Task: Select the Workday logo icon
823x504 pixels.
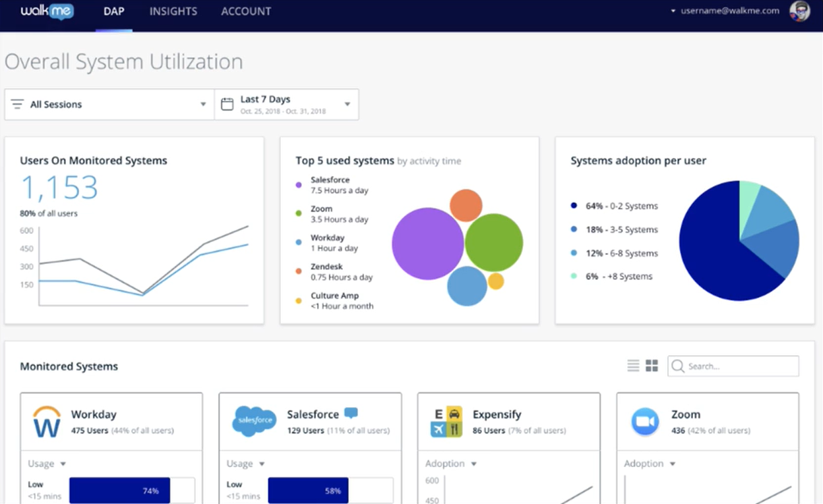Action: click(x=47, y=422)
